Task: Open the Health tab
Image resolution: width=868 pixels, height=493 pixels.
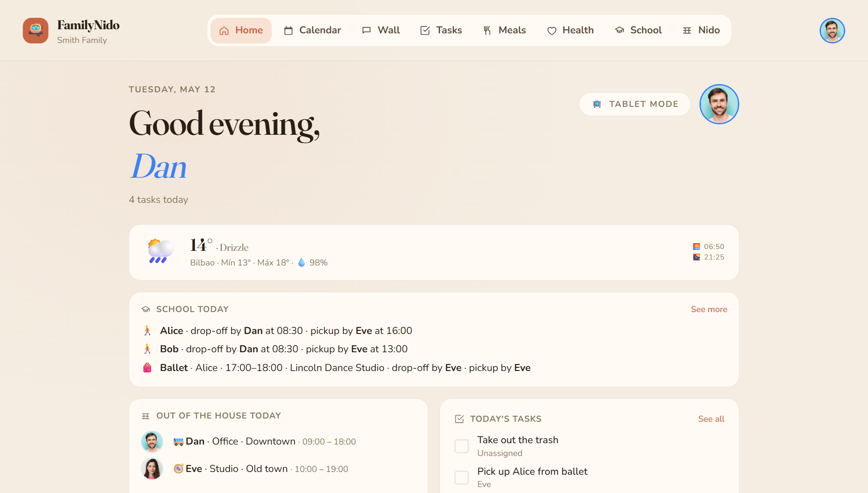Action: [x=570, y=31]
